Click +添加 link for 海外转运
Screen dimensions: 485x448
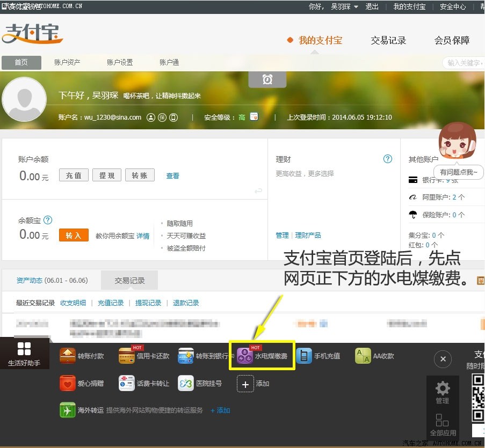pyautogui.click(x=220, y=410)
